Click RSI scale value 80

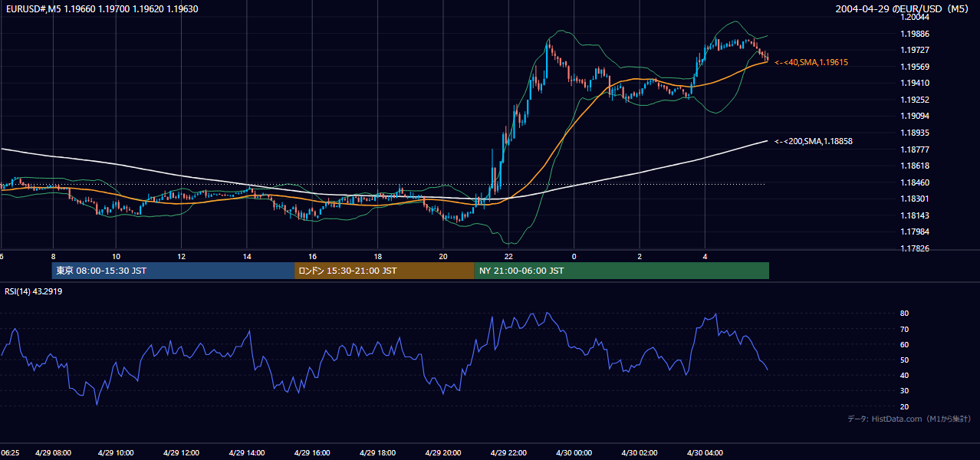905,314
